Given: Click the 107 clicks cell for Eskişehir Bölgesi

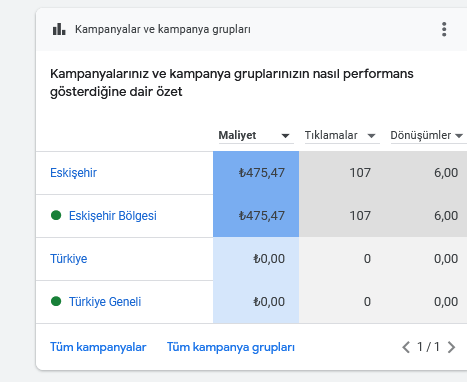Looking at the screenshot, I should pos(342,216).
